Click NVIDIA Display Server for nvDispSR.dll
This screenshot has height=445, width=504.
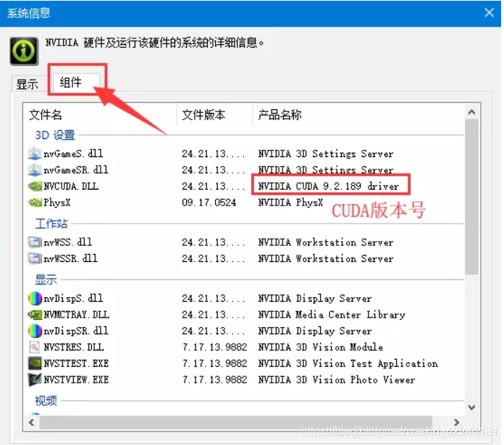pos(315,331)
